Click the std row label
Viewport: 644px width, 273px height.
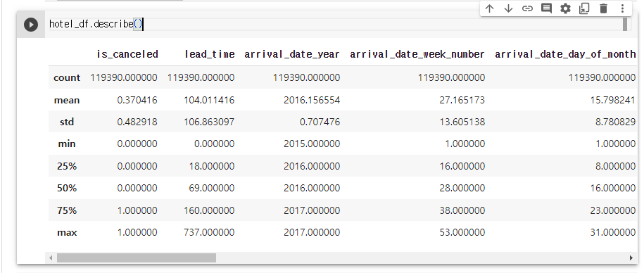click(x=67, y=122)
